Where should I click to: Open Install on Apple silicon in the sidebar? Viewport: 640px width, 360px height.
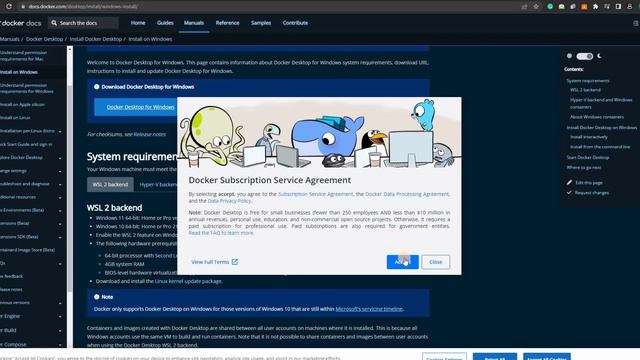click(22, 104)
